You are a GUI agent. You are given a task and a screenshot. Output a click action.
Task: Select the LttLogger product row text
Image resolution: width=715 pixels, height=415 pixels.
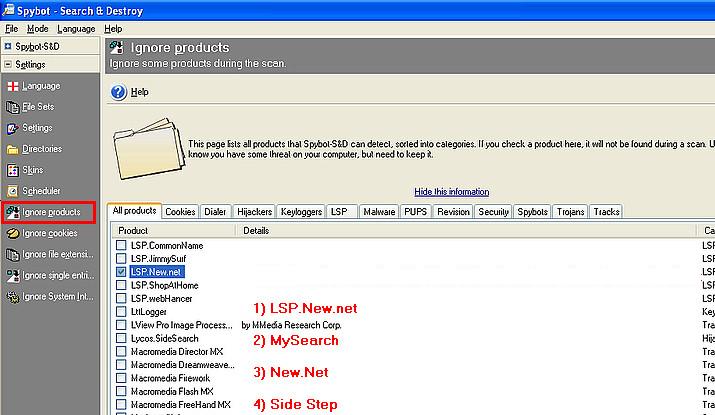[x=149, y=312]
